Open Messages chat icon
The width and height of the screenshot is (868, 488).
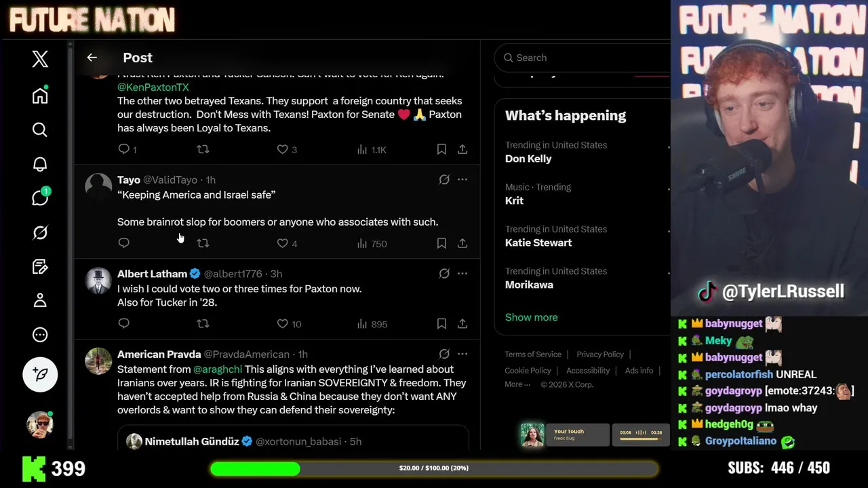point(40,198)
